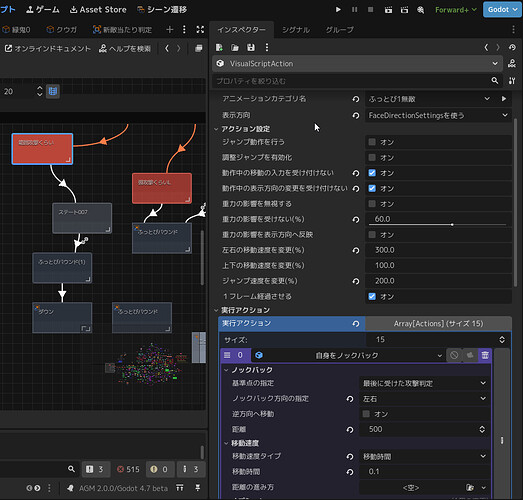Image resolution: width=523 pixels, height=500 pixels.
Task: Open the inspector object history icon
Action: point(512,48)
